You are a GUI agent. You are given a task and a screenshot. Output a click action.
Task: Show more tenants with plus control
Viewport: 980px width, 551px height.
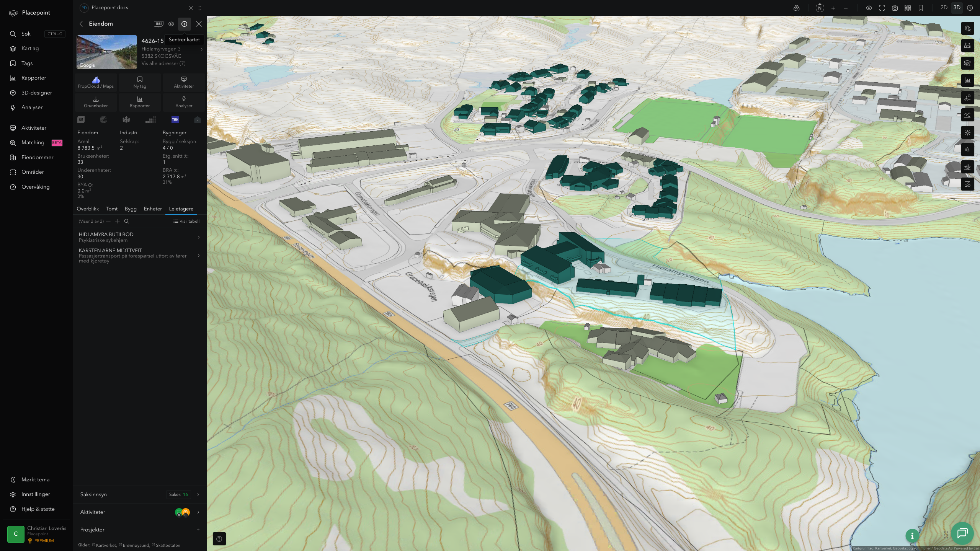[118, 221]
